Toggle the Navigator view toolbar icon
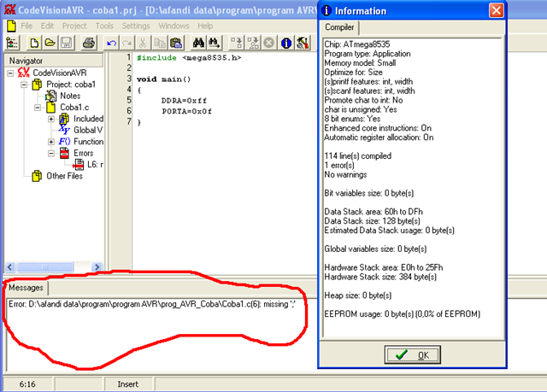 13,44
